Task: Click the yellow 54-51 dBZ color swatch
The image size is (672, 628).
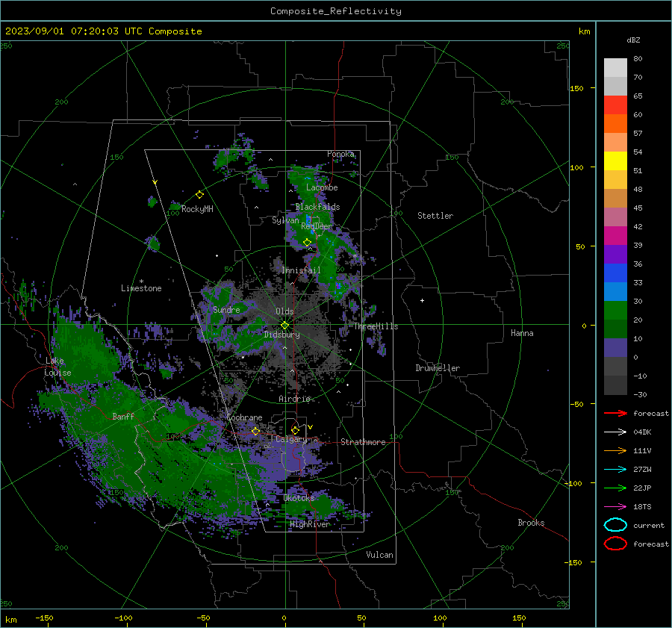Action: coord(615,161)
